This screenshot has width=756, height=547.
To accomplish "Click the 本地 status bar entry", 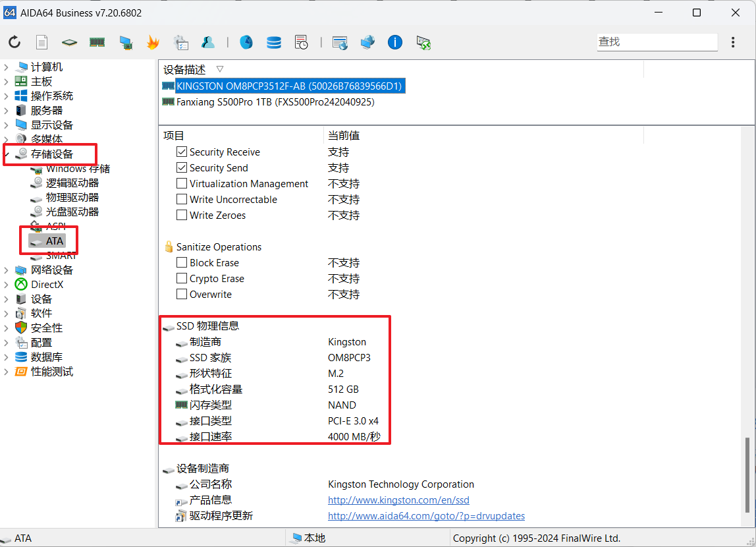I will 314,538.
